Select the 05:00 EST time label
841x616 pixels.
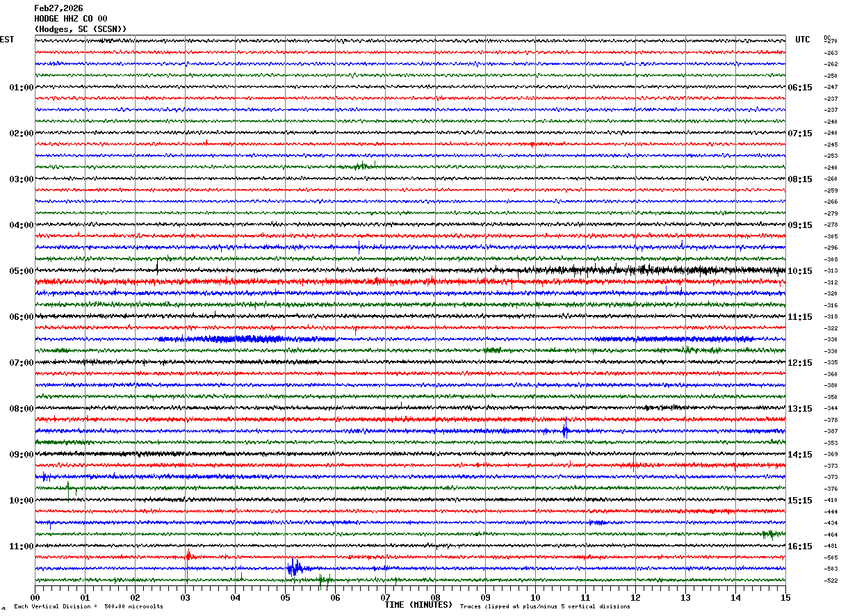[21, 271]
